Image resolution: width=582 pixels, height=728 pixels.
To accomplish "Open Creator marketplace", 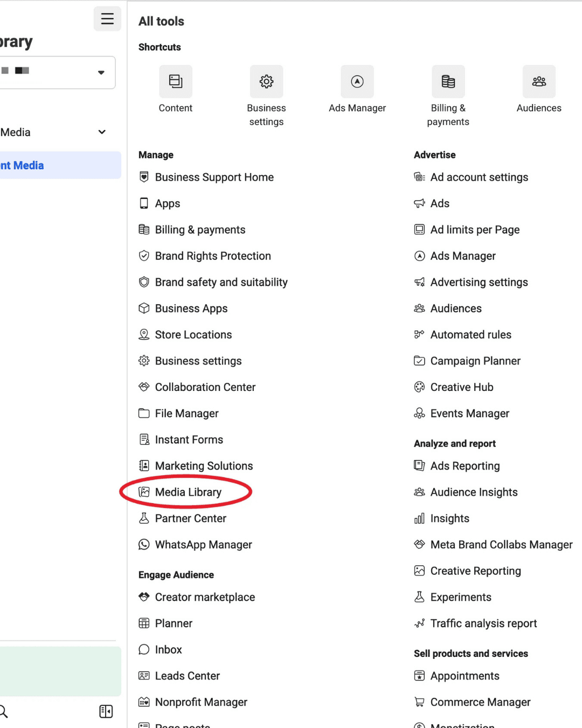I will tap(205, 597).
